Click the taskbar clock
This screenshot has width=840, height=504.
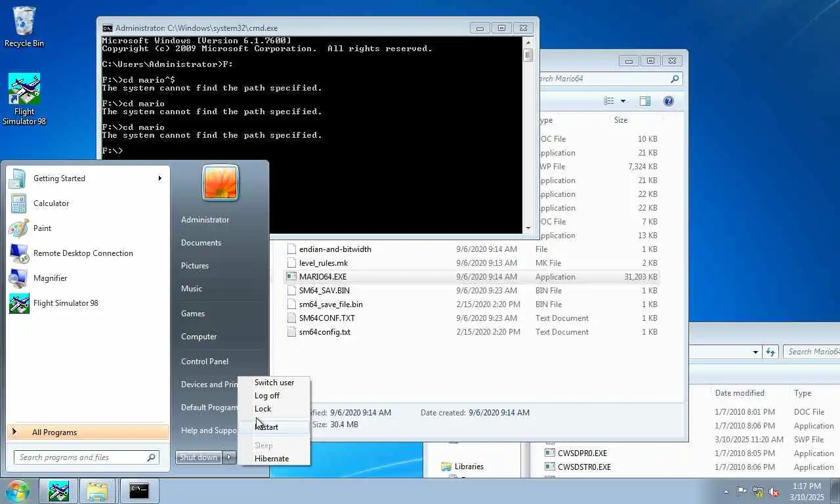[807, 492]
